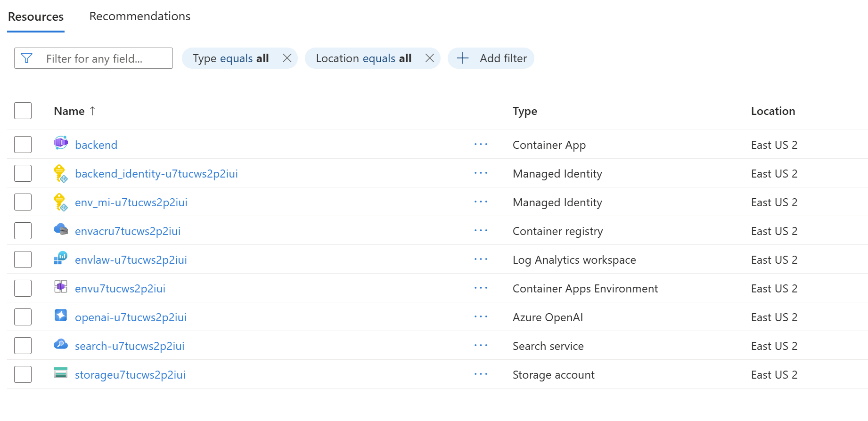Sort by the Type column header
Image resolution: width=868 pixels, height=421 pixels.
[x=525, y=111]
